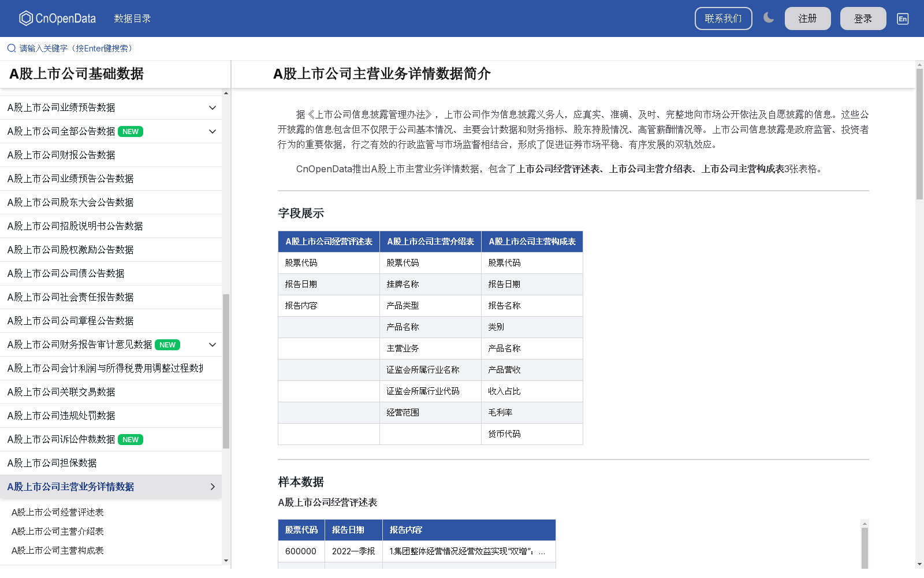924x578 pixels.
Task: Open A股上市公司主营构成表 sub-item
Action: click(x=58, y=550)
